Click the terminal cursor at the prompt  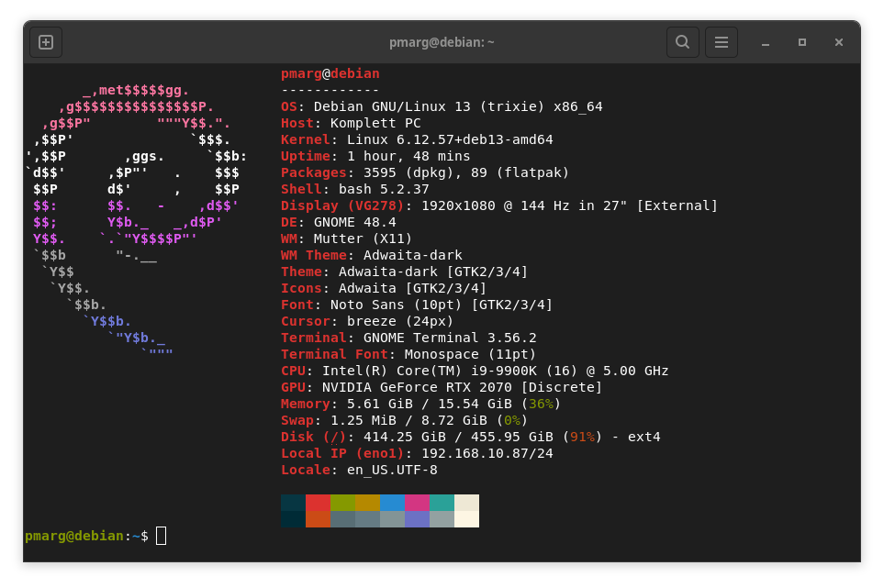(x=161, y=536)
